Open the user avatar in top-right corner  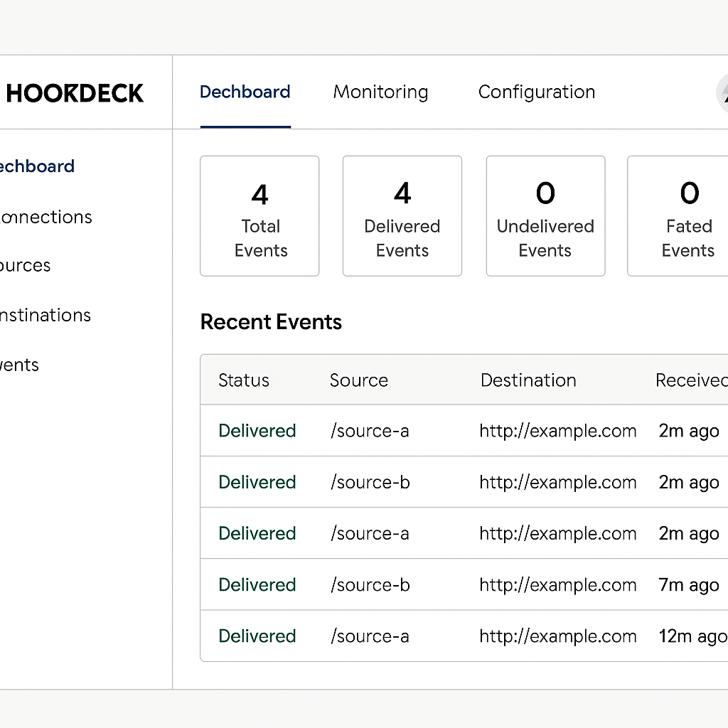[x=722, y=93]
